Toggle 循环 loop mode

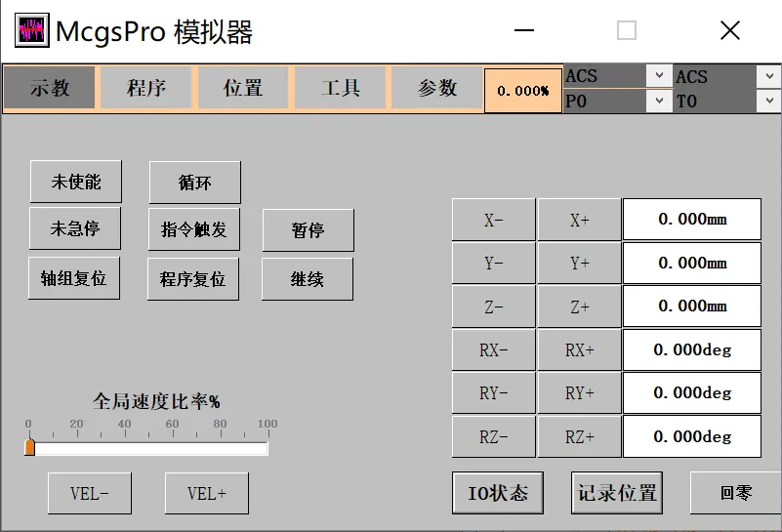pyautogui.click(x=195, y=183)
